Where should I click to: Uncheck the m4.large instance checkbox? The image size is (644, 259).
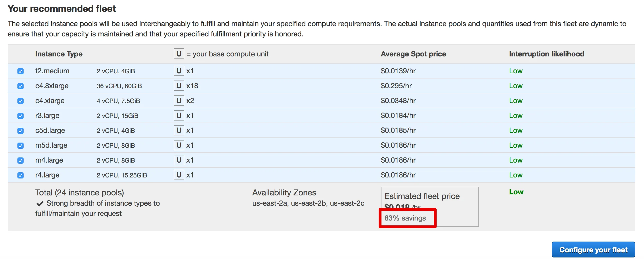(21, 161)
